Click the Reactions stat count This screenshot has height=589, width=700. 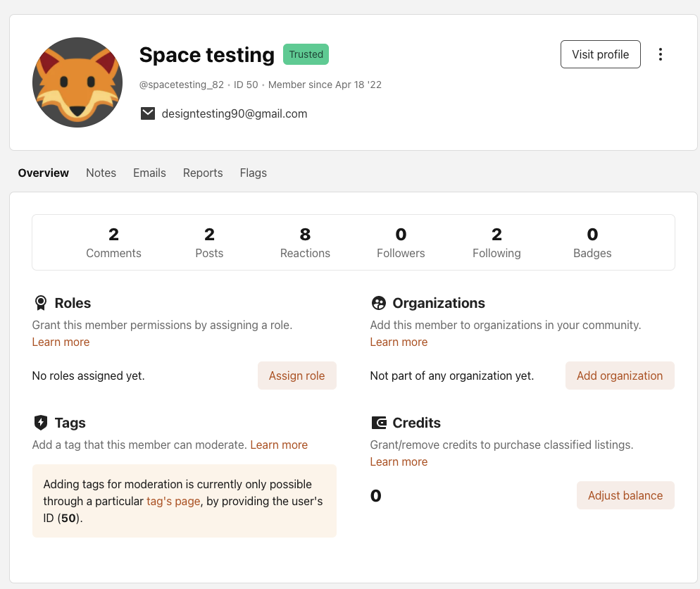(305, 243)
